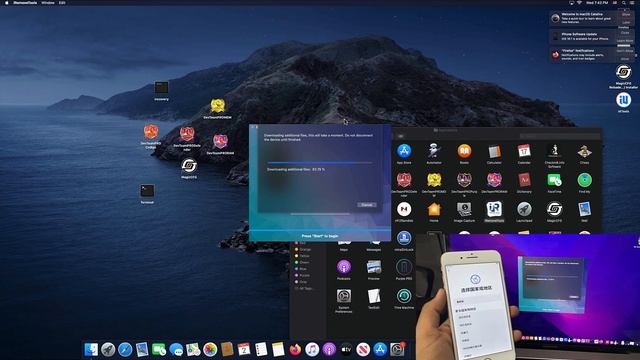This screenshot has width=640, height=360.
Task: Open Automator in the Applications window
Action: coord(434,151)
